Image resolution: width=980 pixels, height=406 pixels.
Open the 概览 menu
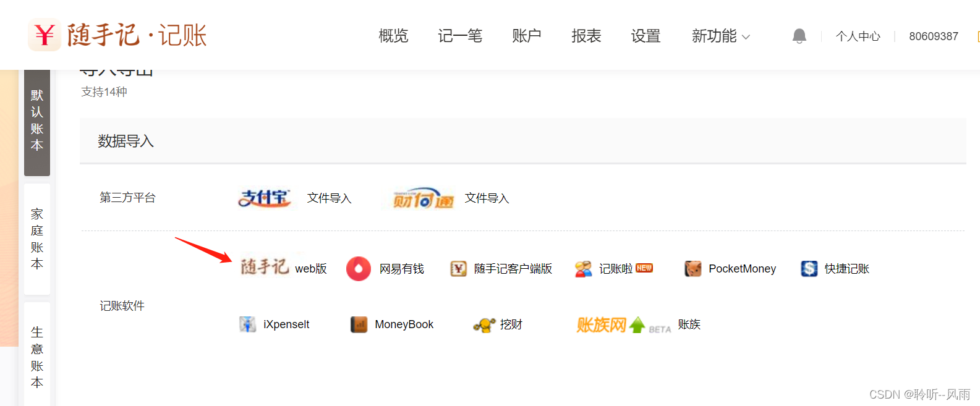[x=393, y=36]
